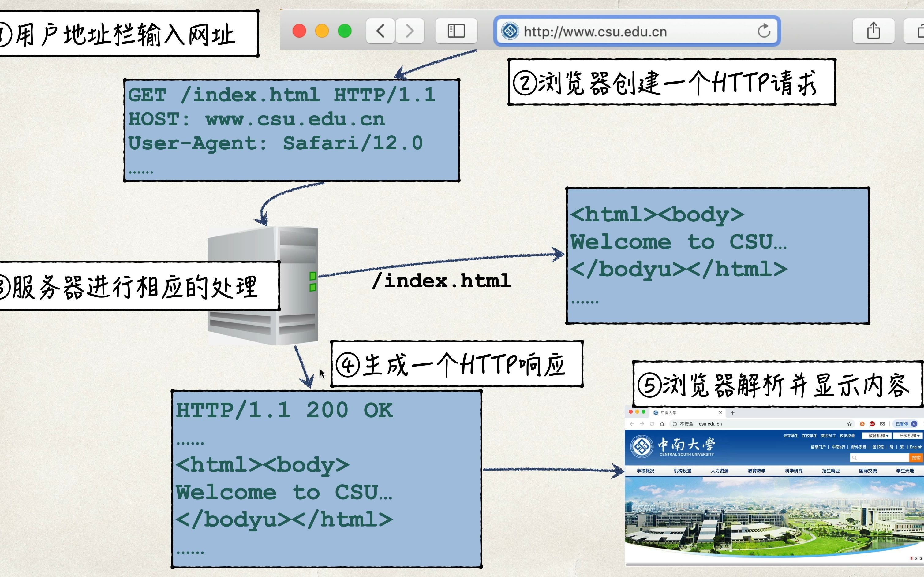Open the 国际交流 menu item
Screen dimensions: 924x577
click(x=867, y=471)
